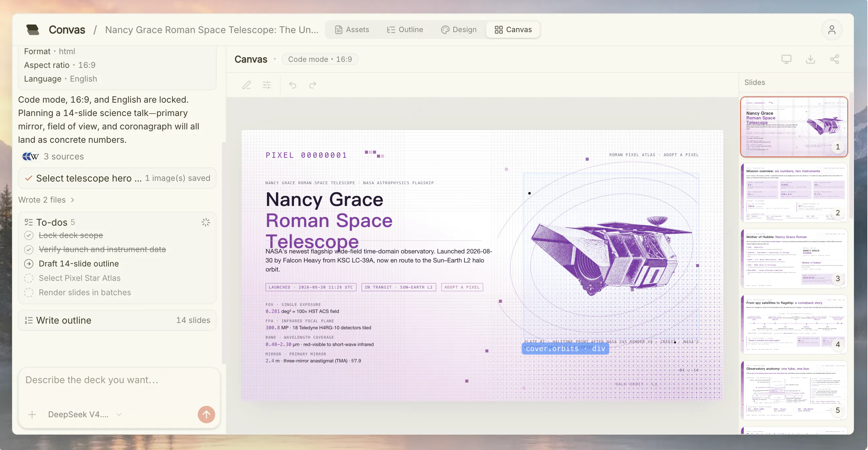Toggle Verify launch and instrument data to-do
868x450 pixels.
29,249
